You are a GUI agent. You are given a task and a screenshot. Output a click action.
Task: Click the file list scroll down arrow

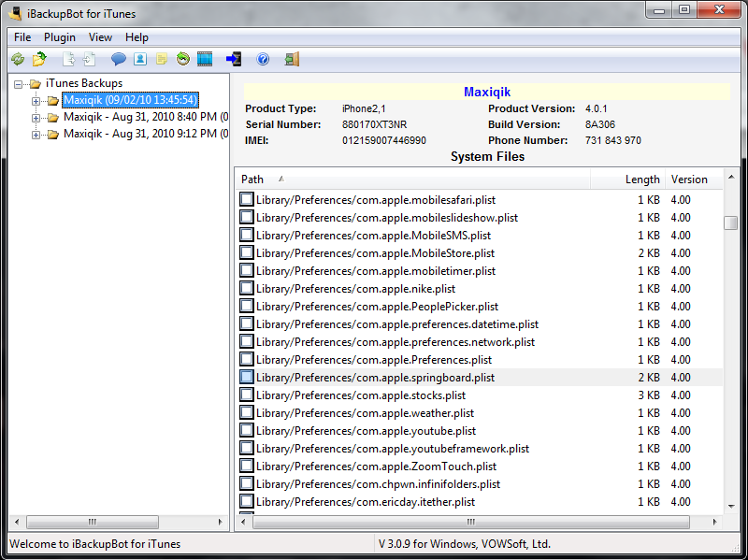731,507
